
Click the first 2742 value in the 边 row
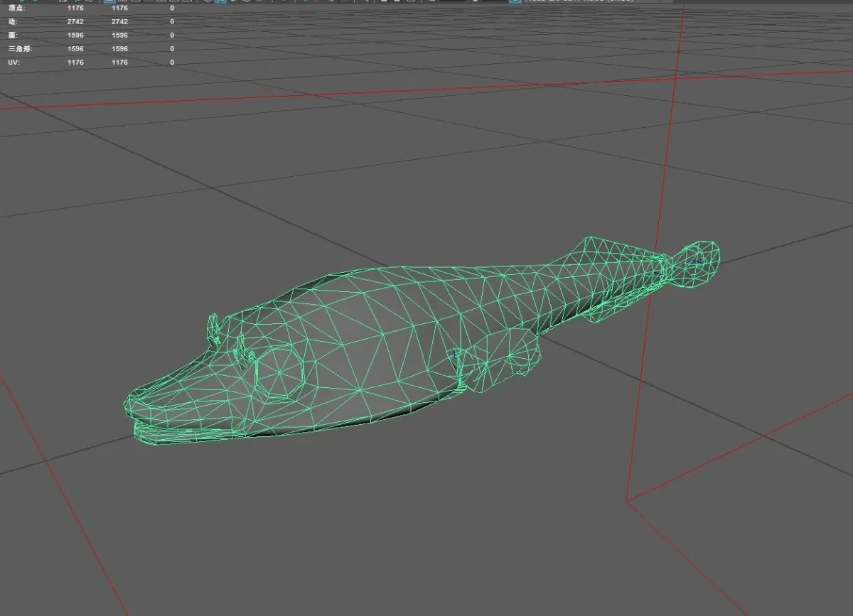75,22
